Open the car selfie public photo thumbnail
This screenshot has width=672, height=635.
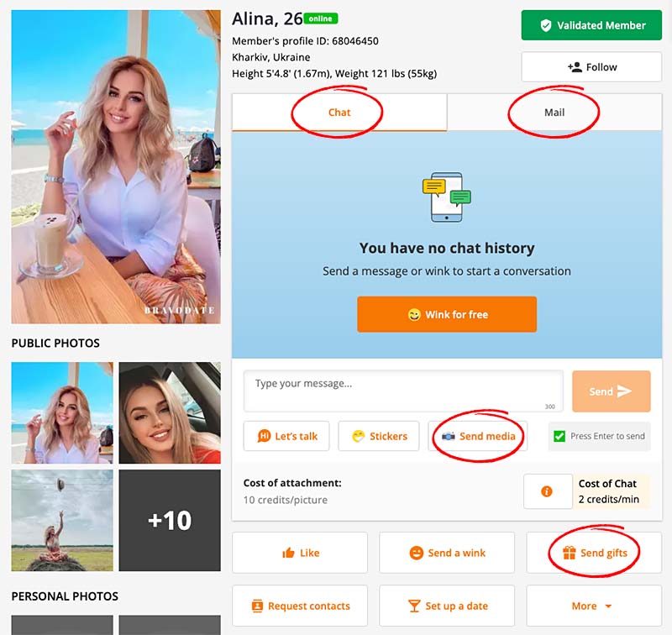[x=170, y=412]
